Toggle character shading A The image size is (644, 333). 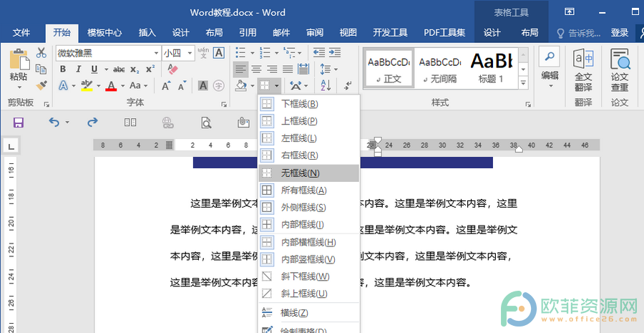(x=203, y=85)
